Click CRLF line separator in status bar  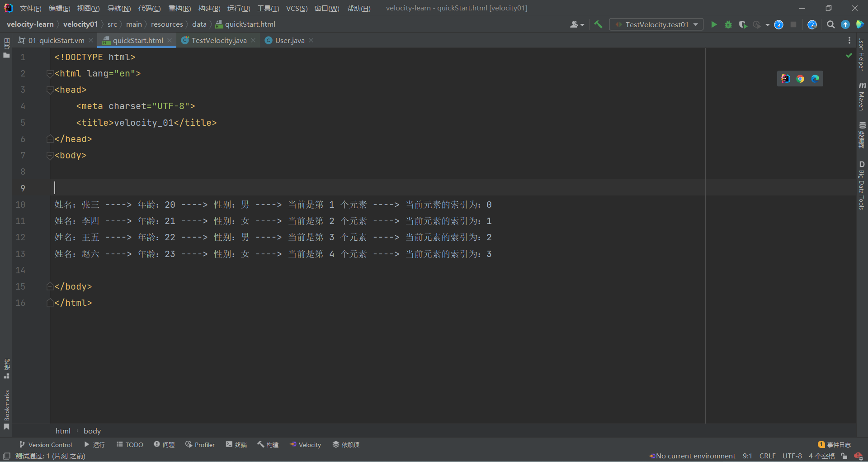point(767,456)
